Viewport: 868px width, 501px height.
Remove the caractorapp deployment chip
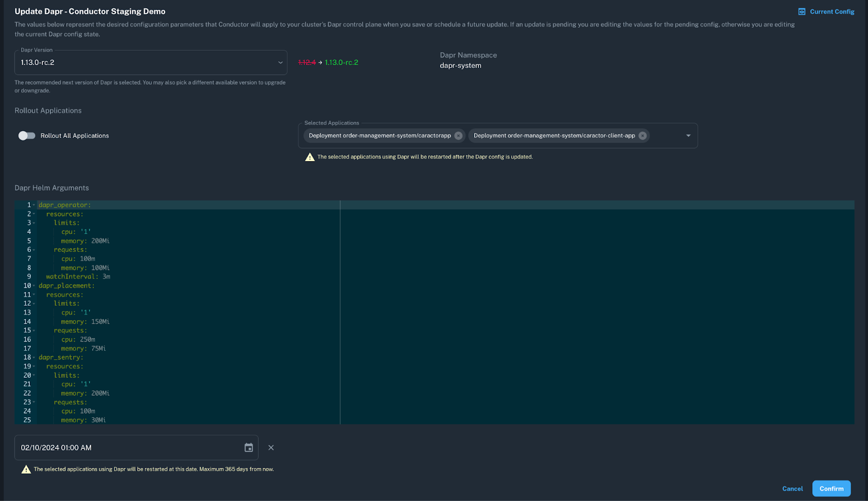tap(458, 136)
